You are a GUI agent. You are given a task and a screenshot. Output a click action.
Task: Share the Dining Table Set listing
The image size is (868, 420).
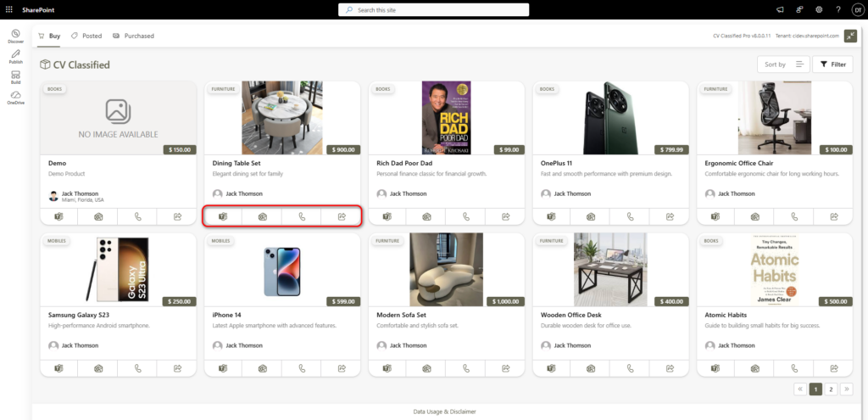342,216
